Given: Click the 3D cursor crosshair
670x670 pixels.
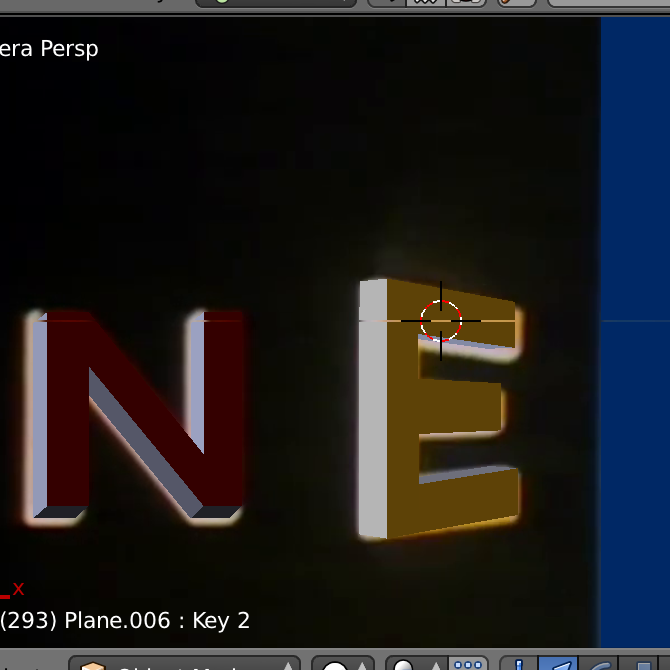Looking at the screenshot, I should 441,320.
